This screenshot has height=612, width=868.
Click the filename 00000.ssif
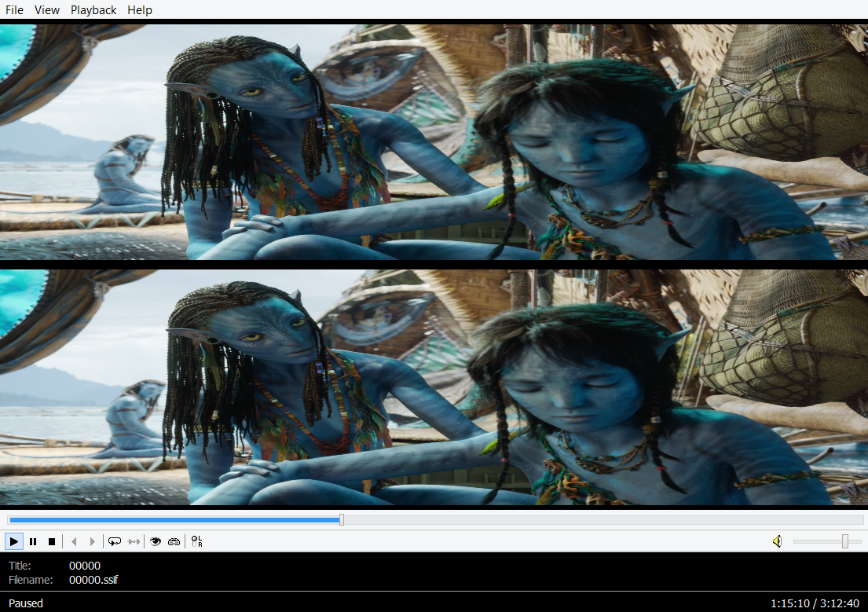tap(93, 580)
